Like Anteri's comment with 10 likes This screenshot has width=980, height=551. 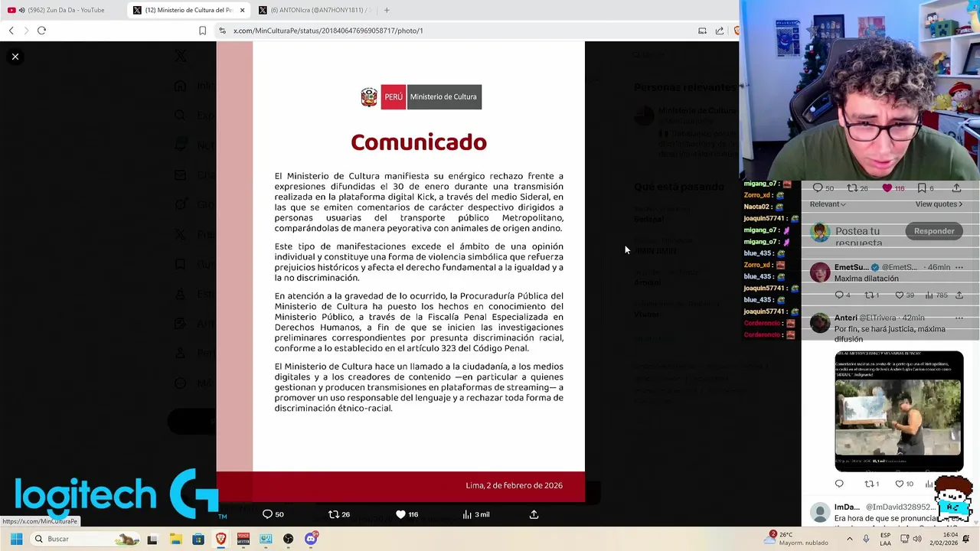(904, 484)
